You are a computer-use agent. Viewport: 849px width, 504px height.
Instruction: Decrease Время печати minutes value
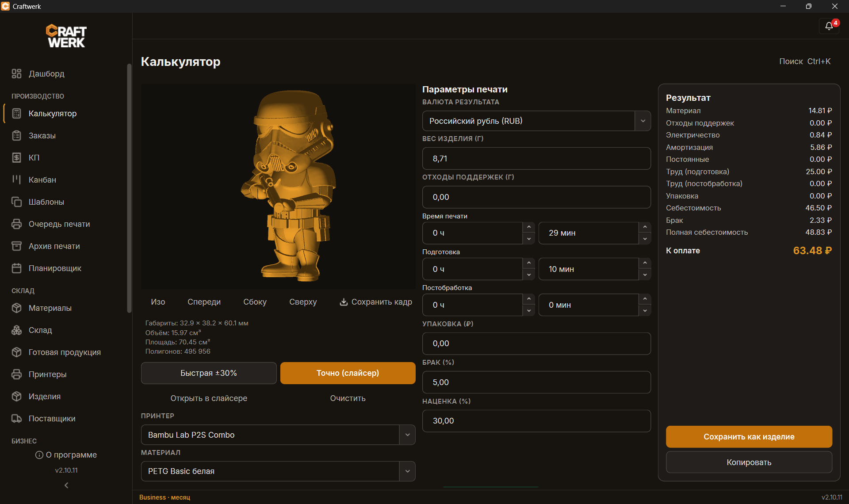pyautogui.click(x=645, y=239)
